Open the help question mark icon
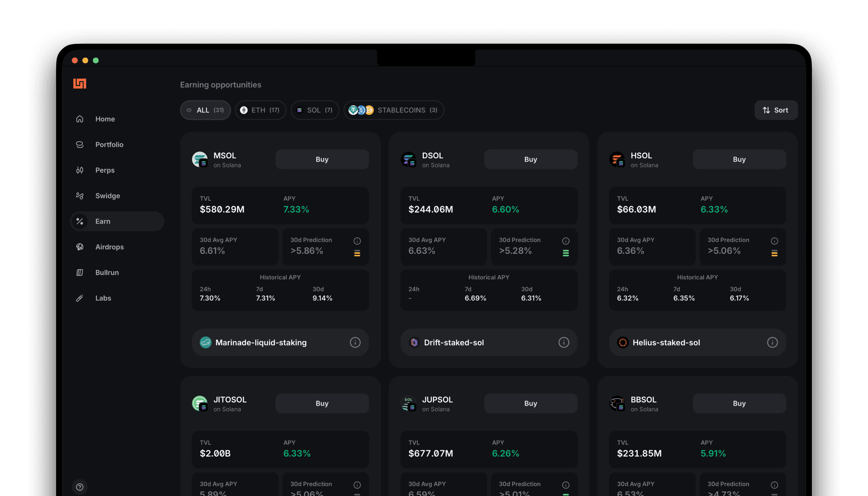Screen dimensions: 868x496 pos(80,487)
